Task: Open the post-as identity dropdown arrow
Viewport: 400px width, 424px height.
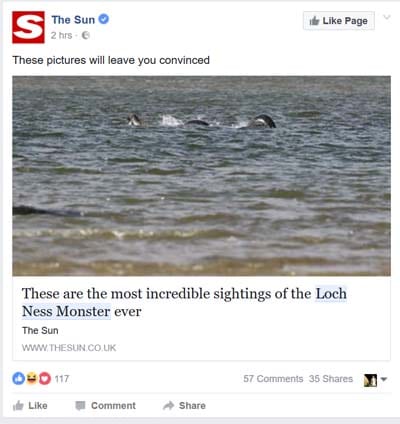Action: point(384,379)
